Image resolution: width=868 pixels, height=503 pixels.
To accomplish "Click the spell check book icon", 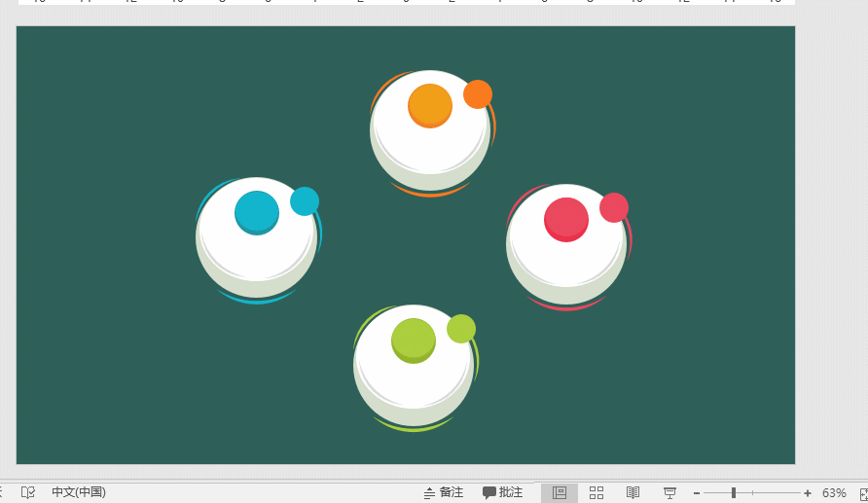I will pos(28,492).
